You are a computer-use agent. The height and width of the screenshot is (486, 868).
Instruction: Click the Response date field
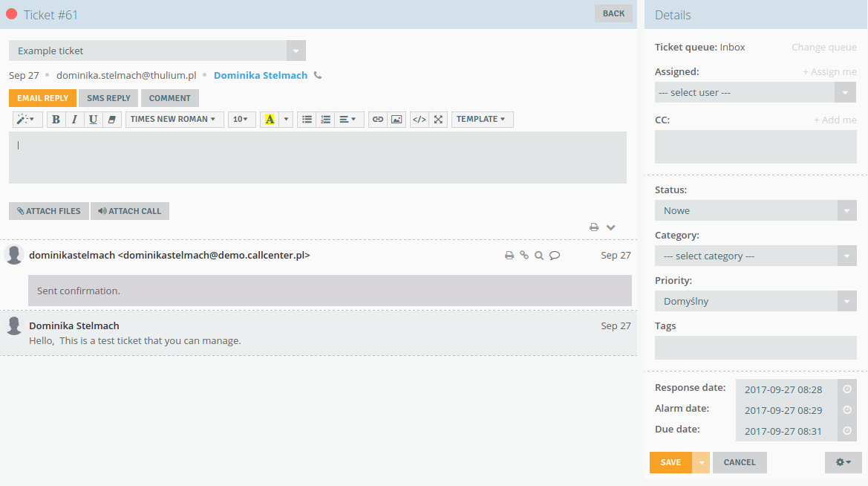(x=786, y=389)
